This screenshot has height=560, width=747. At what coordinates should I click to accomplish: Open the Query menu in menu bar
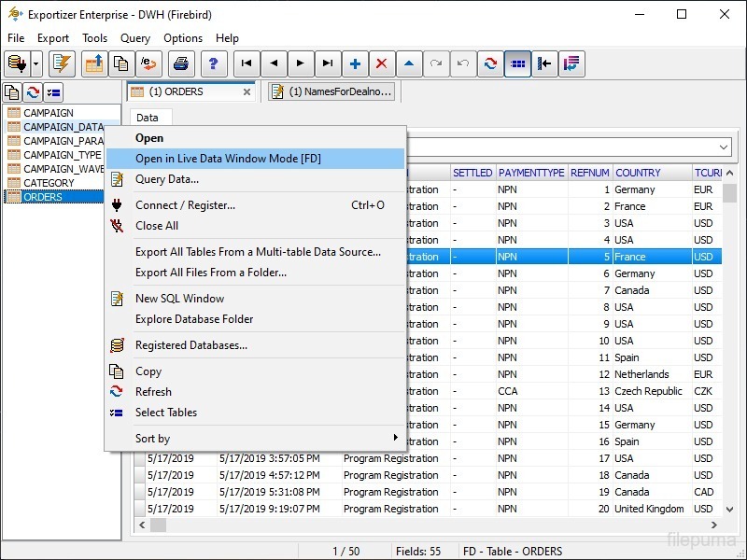coord(135,38)
